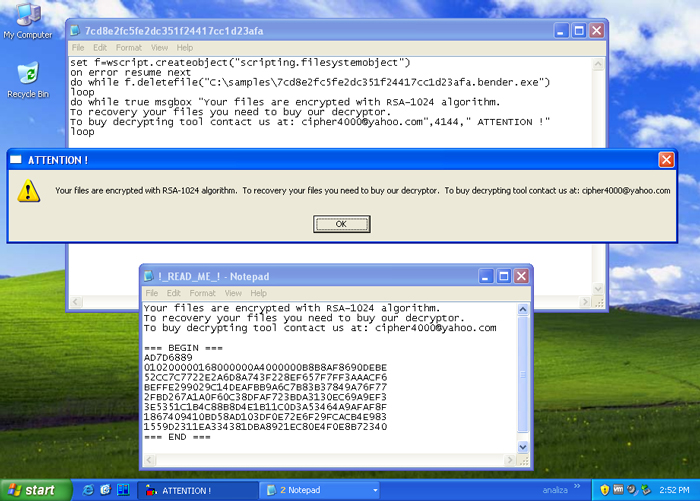Open Help menu in 7cd8e2fc script window
This screenshot has height=501, width=700.
point(185,48)
